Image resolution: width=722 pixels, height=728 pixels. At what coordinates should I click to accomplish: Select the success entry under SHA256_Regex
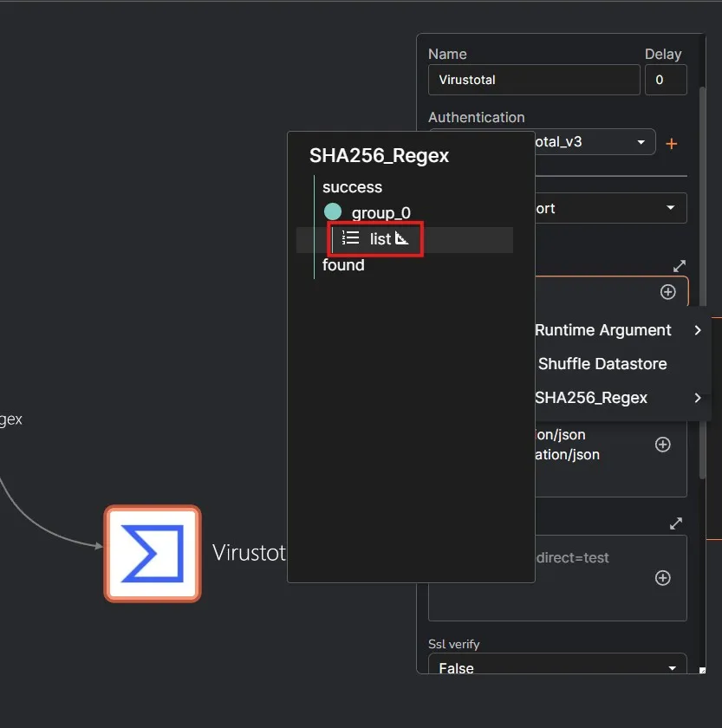(x=352, y=187)
